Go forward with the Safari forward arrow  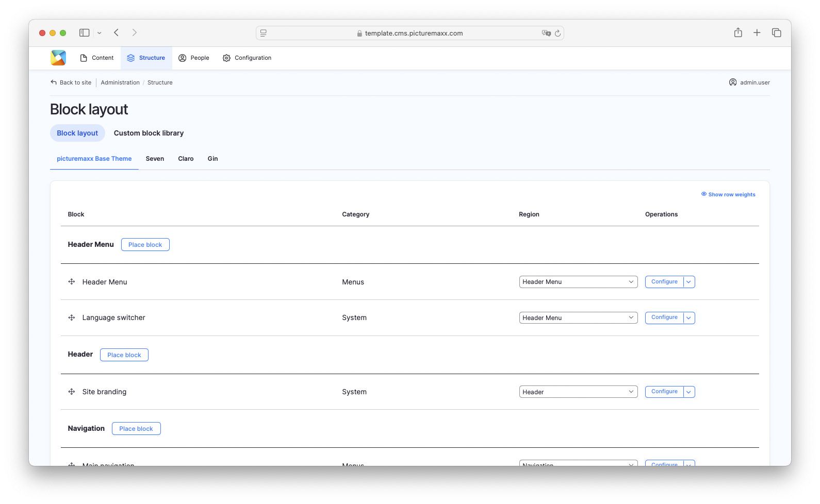click(x=135, y=32)
